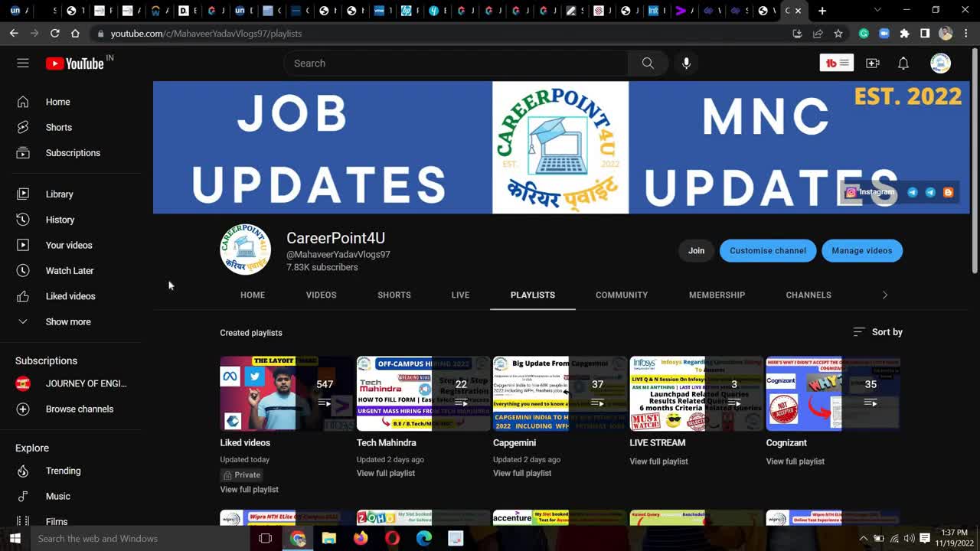Open account avatar menu in YouTube header

(940, 64)
